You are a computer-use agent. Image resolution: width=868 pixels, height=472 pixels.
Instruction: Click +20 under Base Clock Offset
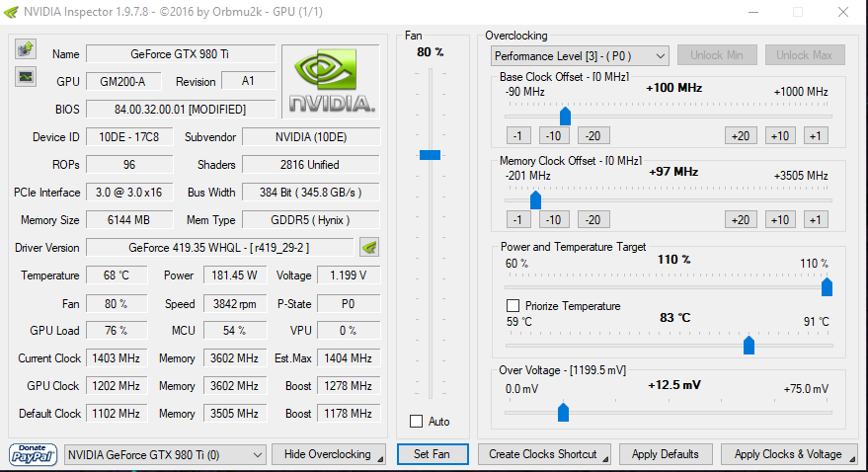741,135
